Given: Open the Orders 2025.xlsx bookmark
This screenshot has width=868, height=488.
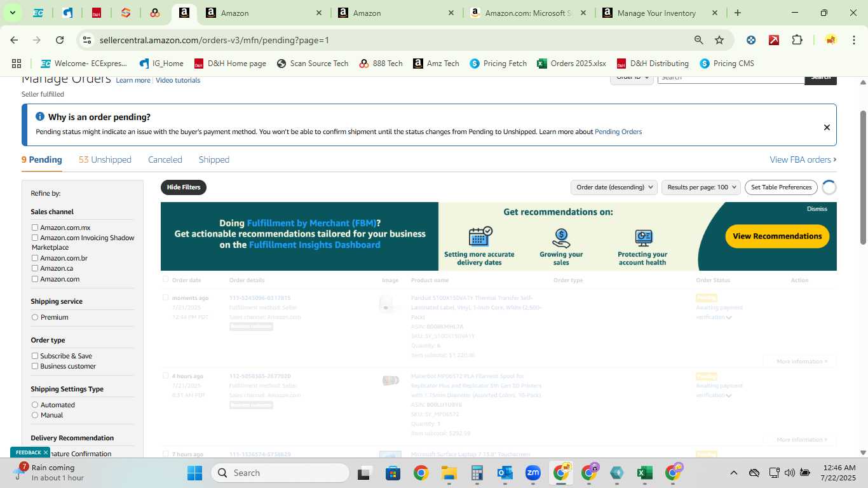Looking at the screenshot, I should [572, 64].
